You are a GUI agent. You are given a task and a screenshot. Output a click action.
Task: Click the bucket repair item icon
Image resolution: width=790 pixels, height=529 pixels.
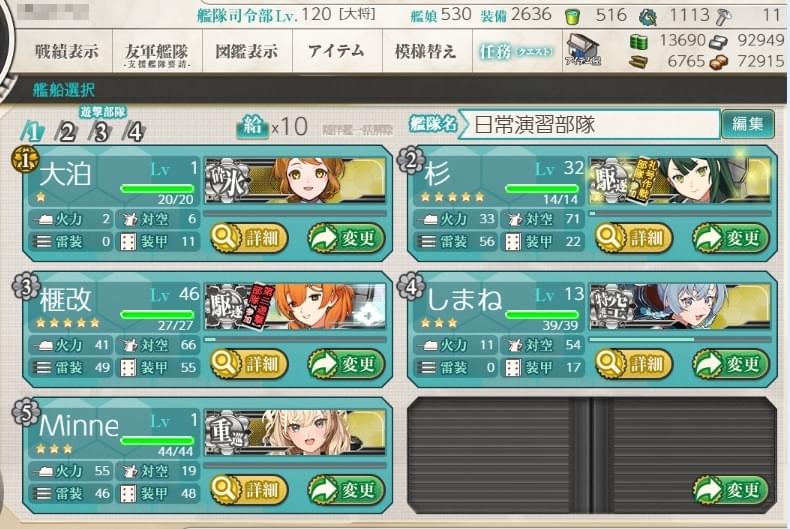pos(572,17)
